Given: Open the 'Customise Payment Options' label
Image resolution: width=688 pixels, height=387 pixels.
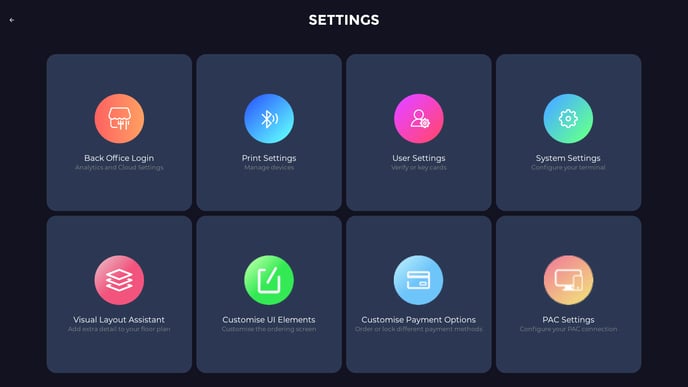Looking at the screenshot, I should pyautogui.click(x=419, y=319).
